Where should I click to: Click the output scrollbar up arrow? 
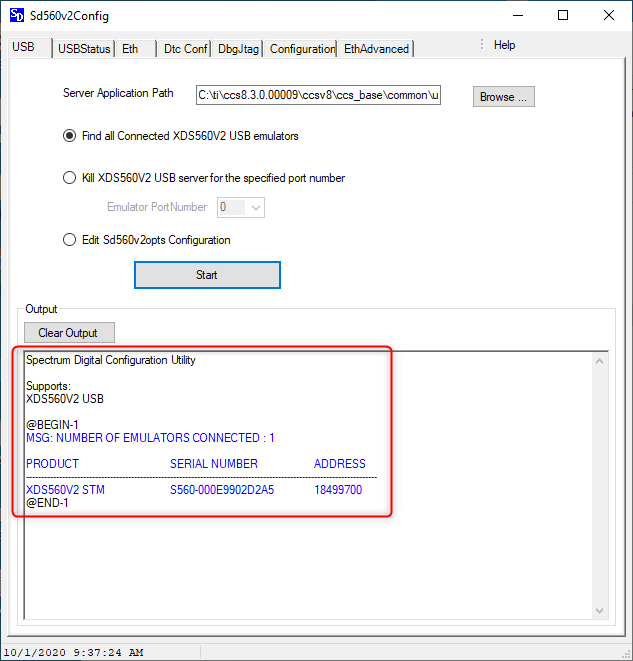pos(600,361)
